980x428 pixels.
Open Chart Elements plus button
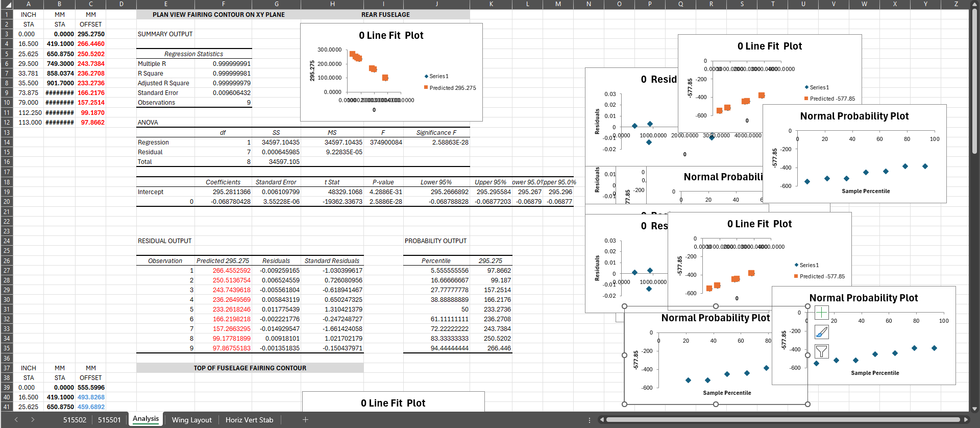[821, 312]
